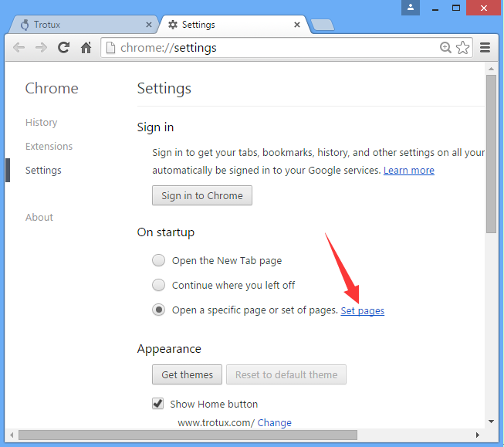Bookmark this page using the star icon
504x447 pixels.
tap(462, 48)
